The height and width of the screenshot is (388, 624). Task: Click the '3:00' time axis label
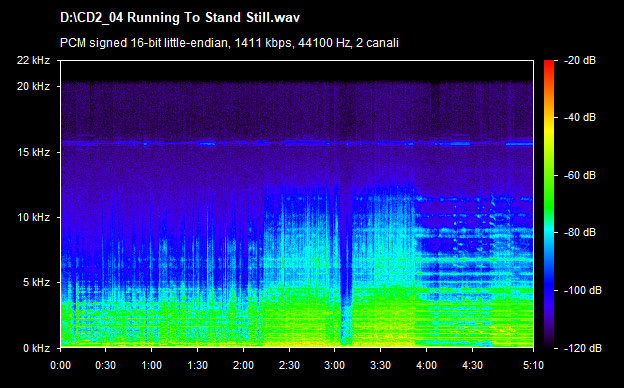tap(334, 365)
